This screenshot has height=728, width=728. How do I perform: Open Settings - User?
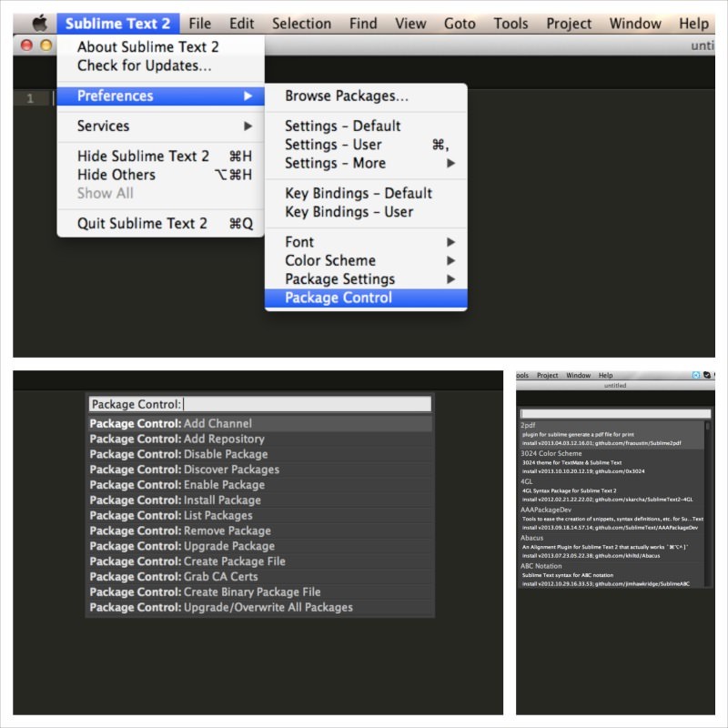[x=366, y=145]
